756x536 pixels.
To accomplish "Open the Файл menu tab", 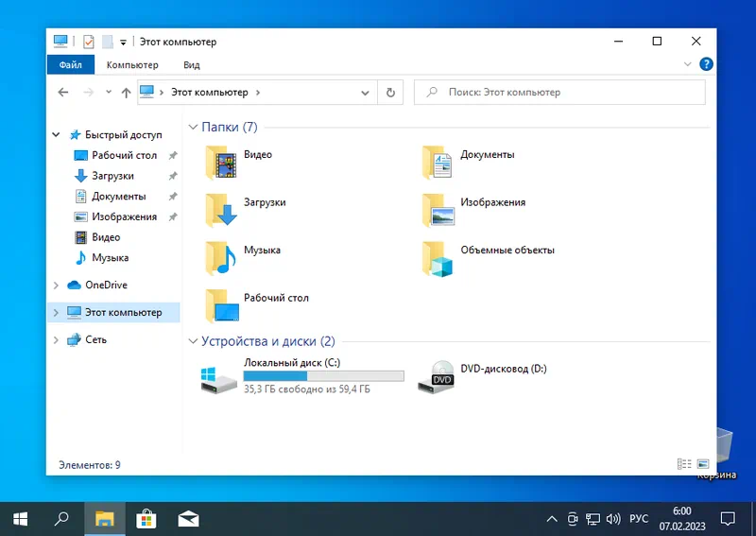I will click(70, 65).
